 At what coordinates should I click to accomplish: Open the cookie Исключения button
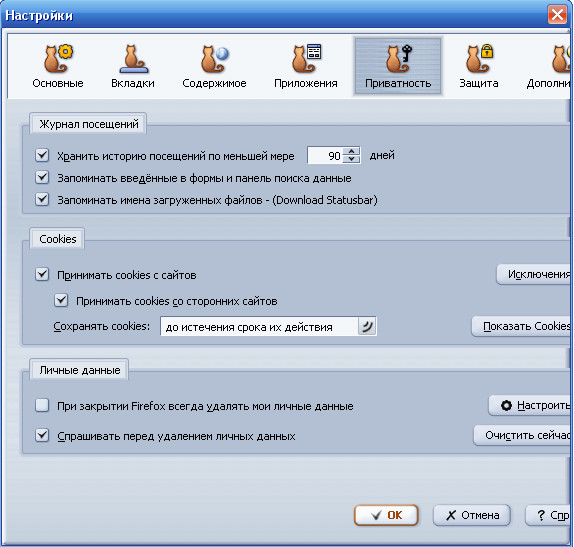pyautogui.click(x=534, y=274)
